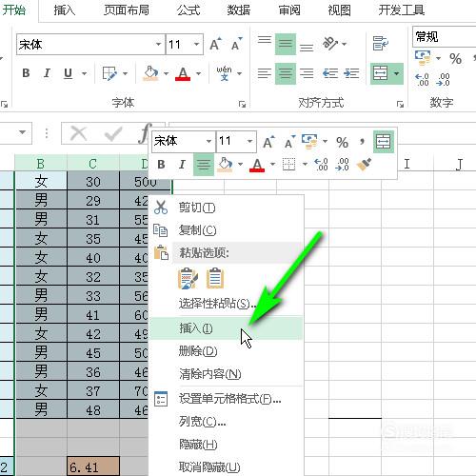Image resolution: width=476 pixels, height=476 pixels.
Task: Choose 剪切(T) from context menu
Action: 226,208
